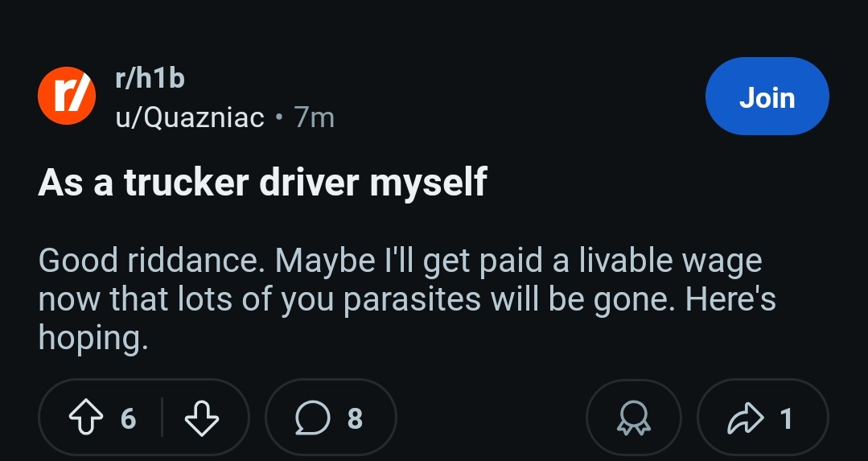The height and width of the screenshot is (461, 868).
Task: Click the body line mentioning parasites
Action: point(407,299)
